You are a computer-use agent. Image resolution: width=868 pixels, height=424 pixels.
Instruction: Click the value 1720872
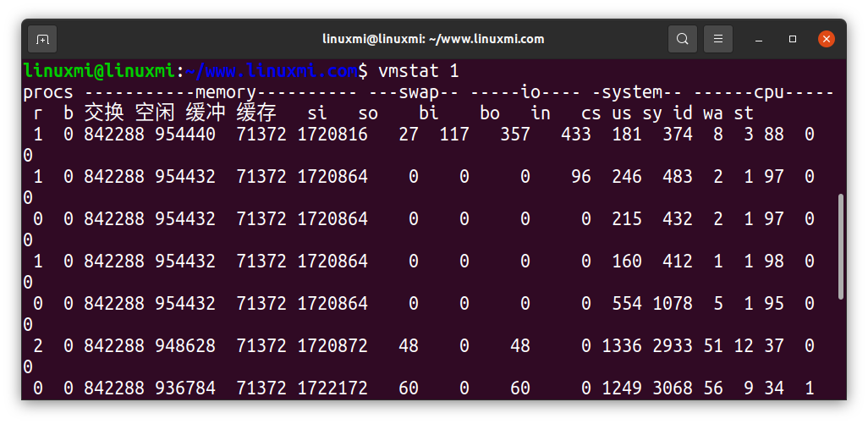pos(332,346)
